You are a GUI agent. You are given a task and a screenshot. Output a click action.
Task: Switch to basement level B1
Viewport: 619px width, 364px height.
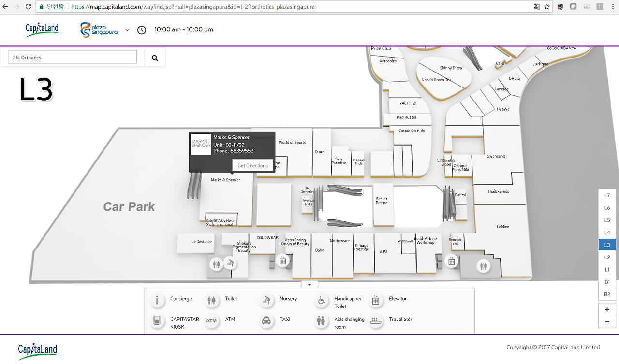click(x=607, y=282)
